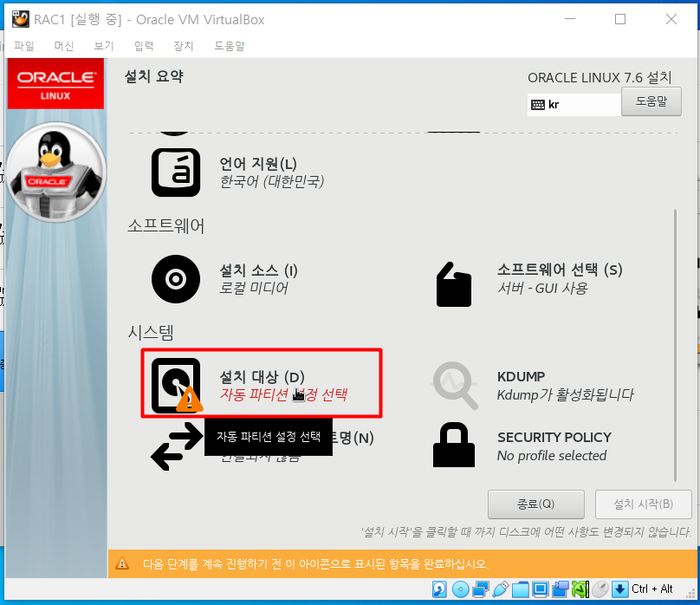Click the orange warning message text

(315, 564)
